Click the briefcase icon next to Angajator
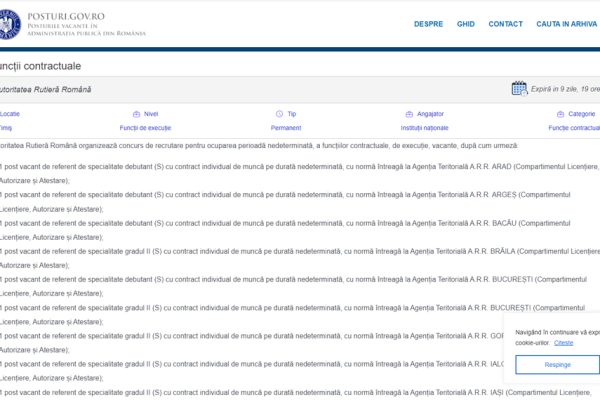This screenshot has width=600, height=400. tap(409, 114)
